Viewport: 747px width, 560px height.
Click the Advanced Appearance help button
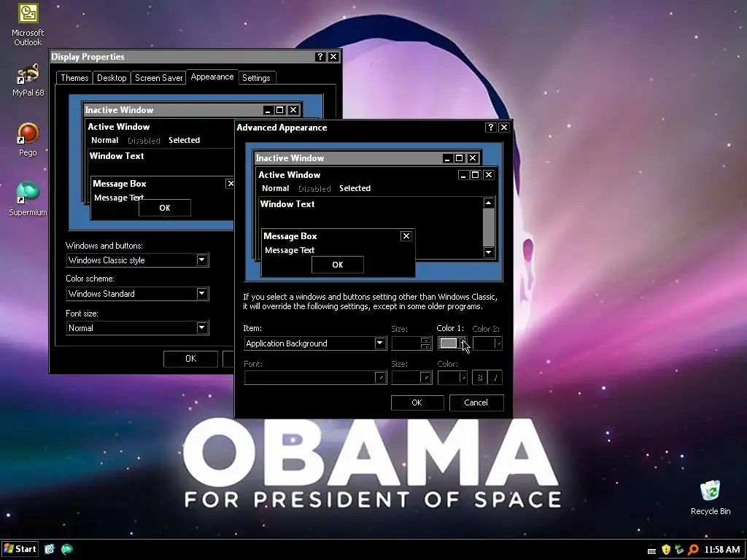point(491,127)
